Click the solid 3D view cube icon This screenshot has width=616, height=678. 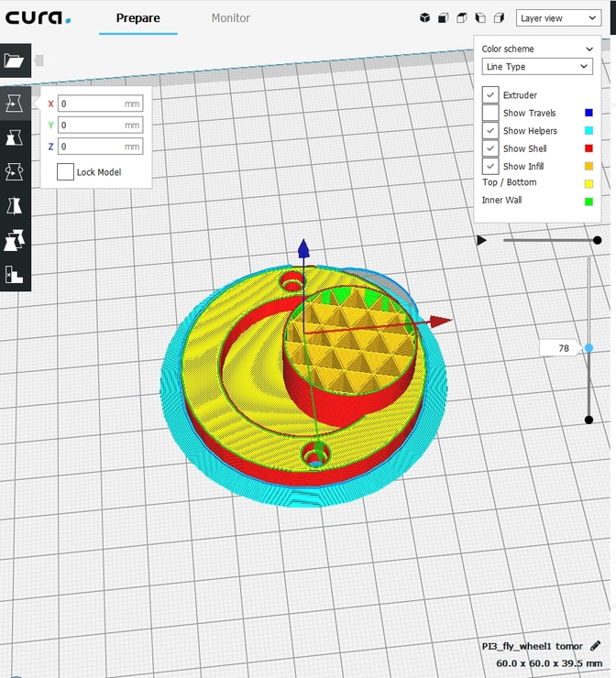(x=424, y=17)
